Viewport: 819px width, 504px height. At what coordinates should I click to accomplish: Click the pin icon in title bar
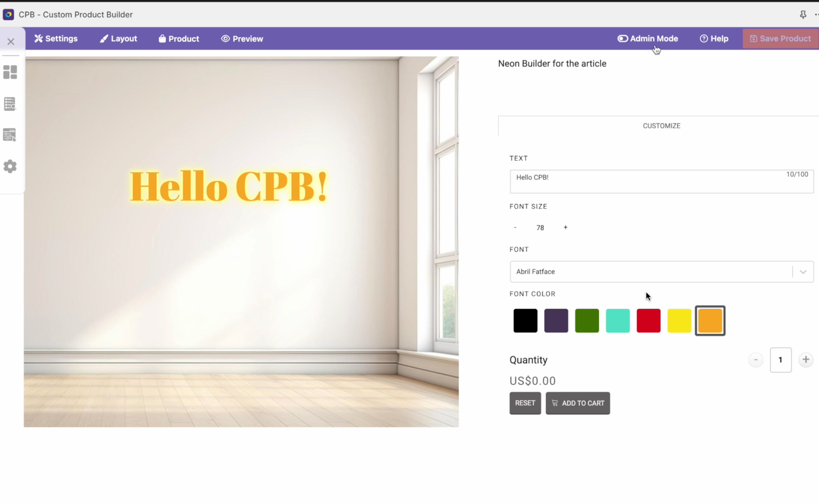(803, 15)
